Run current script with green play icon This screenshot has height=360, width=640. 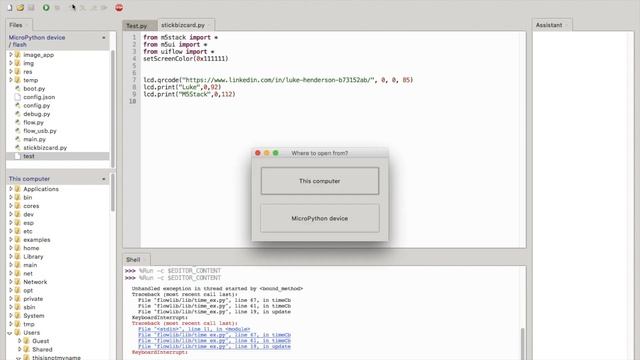pos(46,8)
